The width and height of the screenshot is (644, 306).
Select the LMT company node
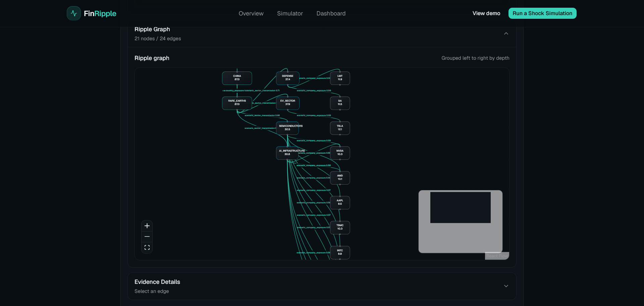340,78
